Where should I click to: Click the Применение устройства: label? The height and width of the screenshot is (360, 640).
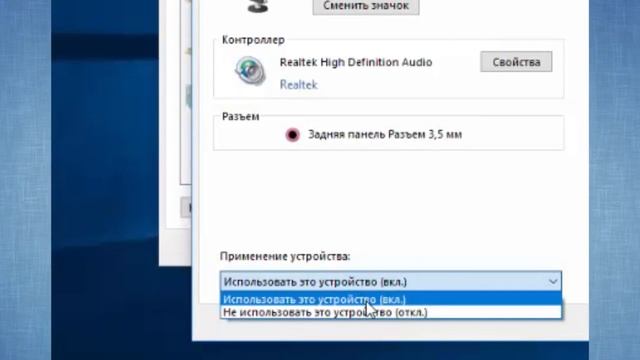[285, 256]
